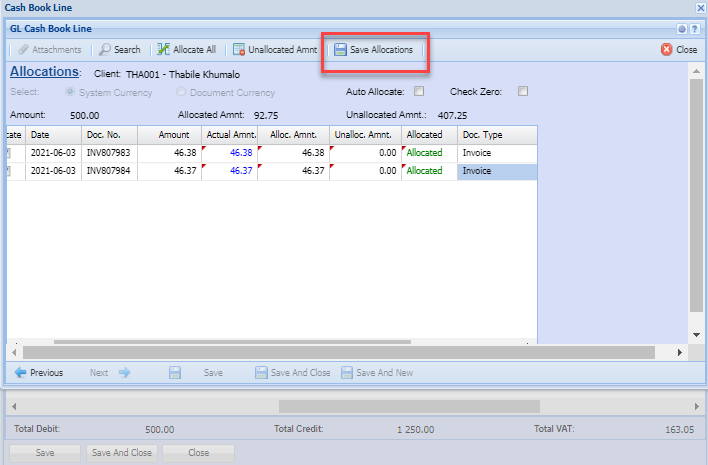The height and width of the screenshot is (465, 708).
Task: Click the Unallocated Amnt icon
Action: coord(238,50)
